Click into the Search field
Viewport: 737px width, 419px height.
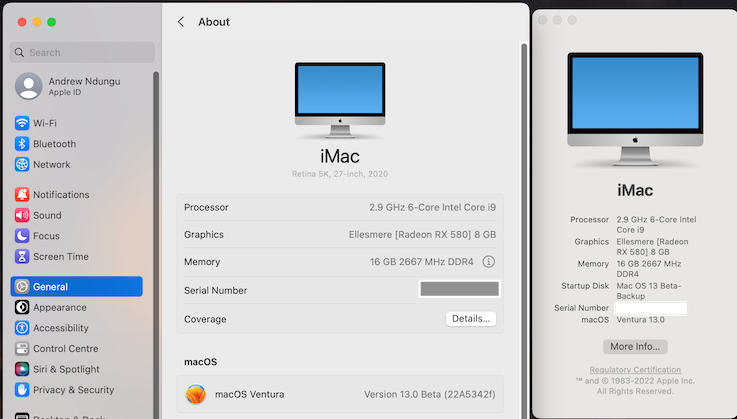pyautogui.click(x=82, y=52)
